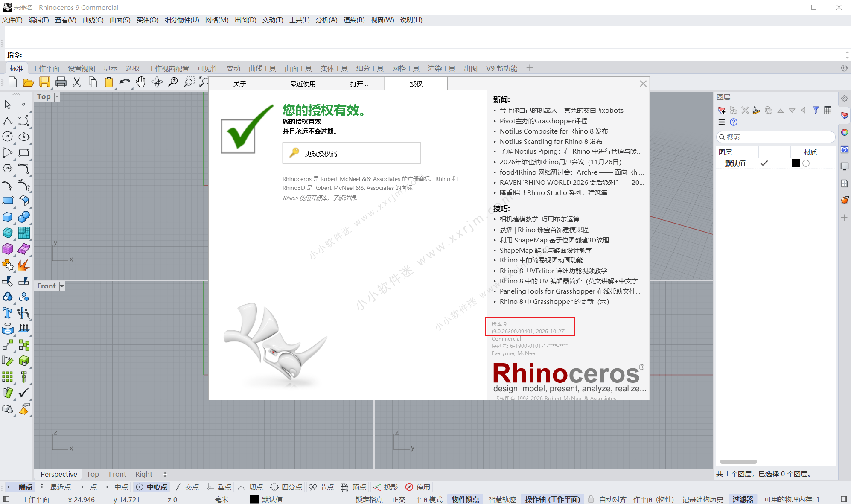Click the new layer icon in layers panel
Viewport: 851px width, 504px height.
point(722,110)
